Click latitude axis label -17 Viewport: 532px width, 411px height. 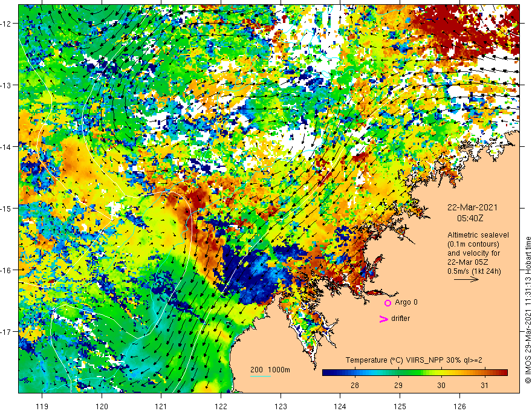coord(7,332)
